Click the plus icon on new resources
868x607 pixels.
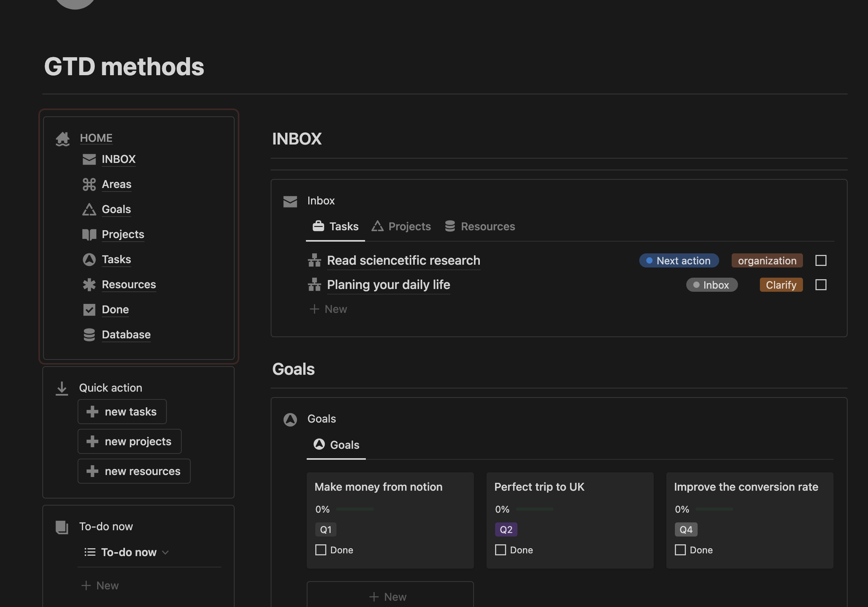click(x=92, y=471)
